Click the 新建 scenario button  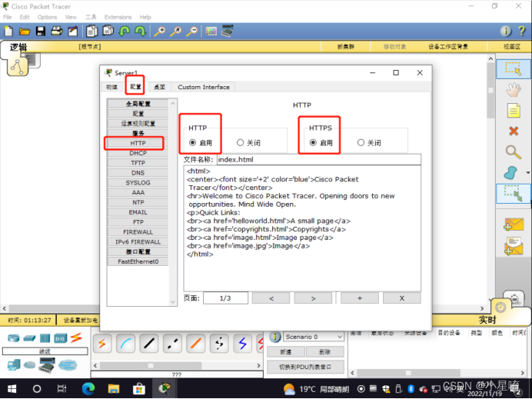286,352
